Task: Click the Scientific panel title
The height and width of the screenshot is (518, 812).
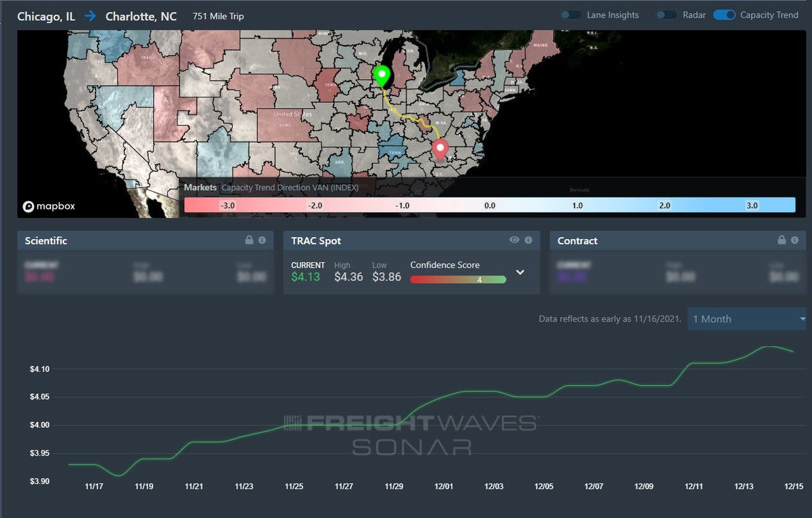Action: (x=46, y=240)
